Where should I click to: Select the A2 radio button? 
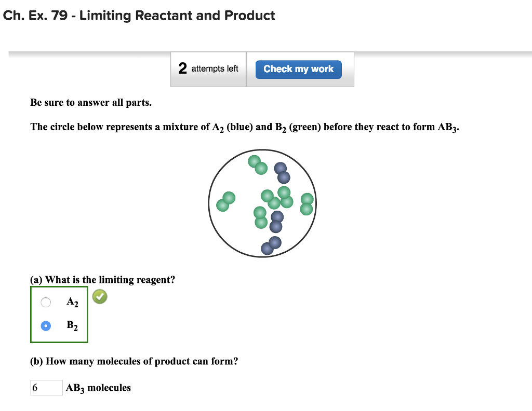45,302
